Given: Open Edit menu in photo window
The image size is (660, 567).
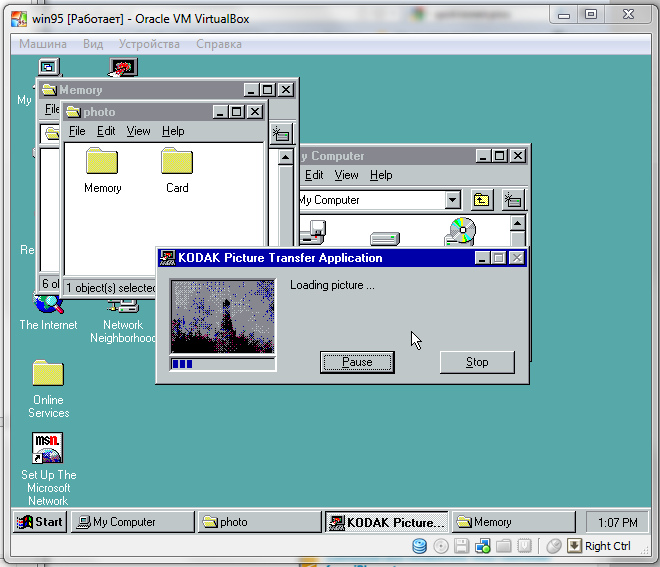Looking at the screenshot, I should [106, 131].
